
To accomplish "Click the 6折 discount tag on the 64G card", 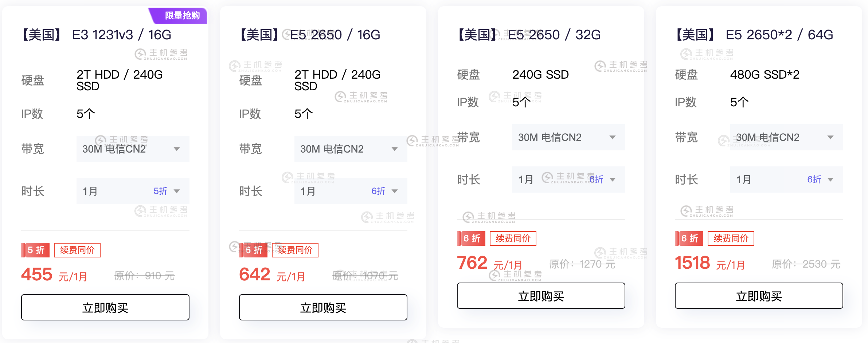I will 689,238.
